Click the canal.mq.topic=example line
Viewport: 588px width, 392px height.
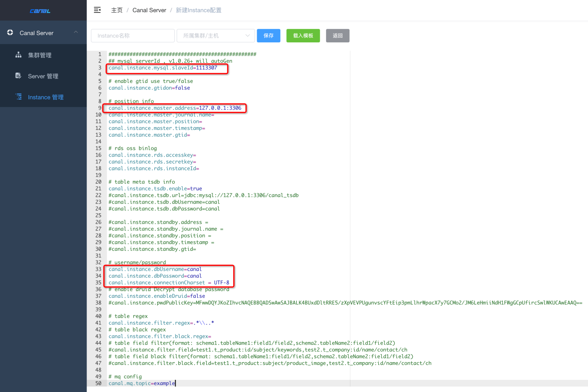point(142,383)
